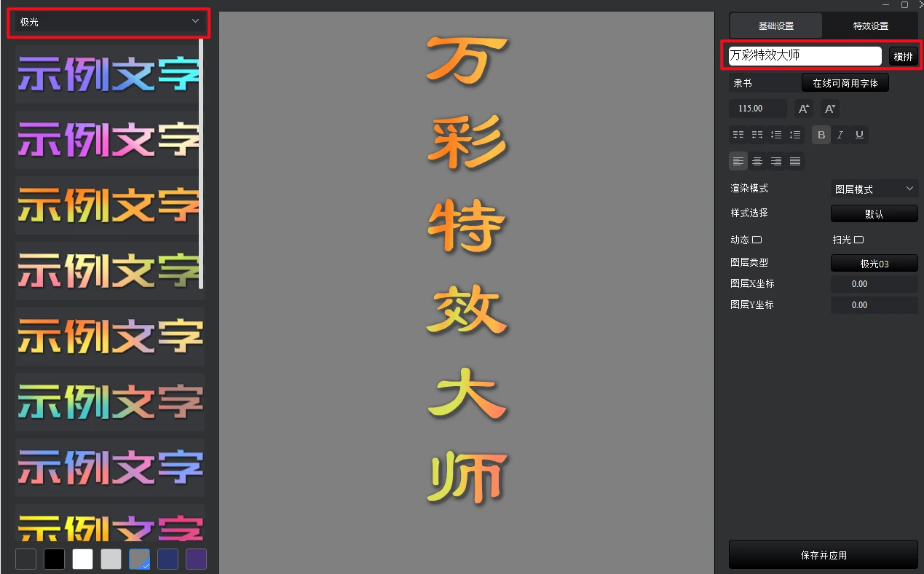Select the white background color swatch
The width and height of the screenshot is (924, 574).
82,559
